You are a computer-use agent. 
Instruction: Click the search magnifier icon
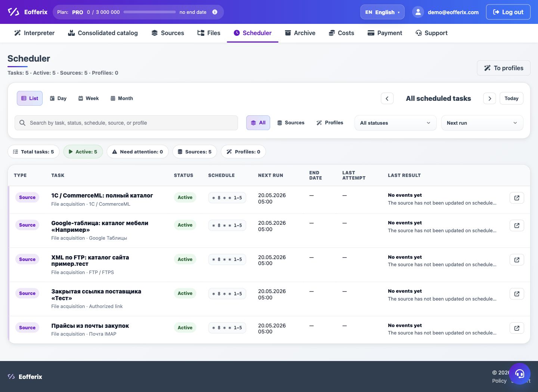22,123
